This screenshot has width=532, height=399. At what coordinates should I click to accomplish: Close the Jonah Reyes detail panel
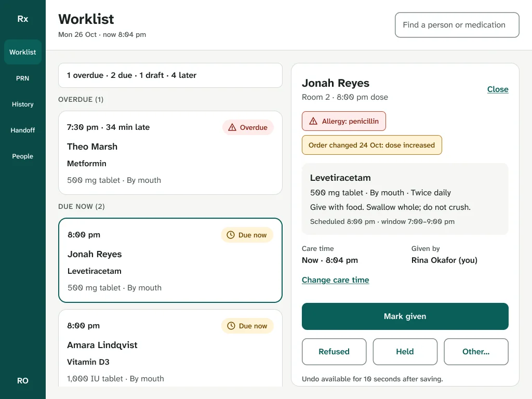click(498, 89)
